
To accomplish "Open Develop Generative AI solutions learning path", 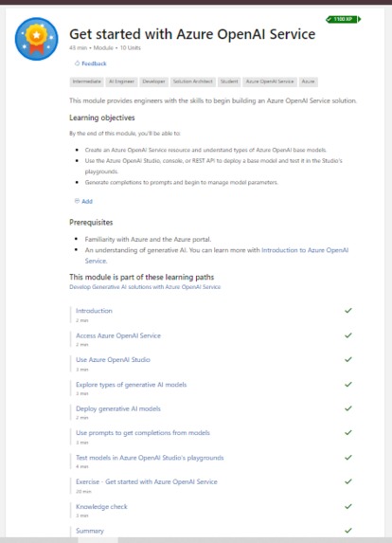I will point(145,287).
